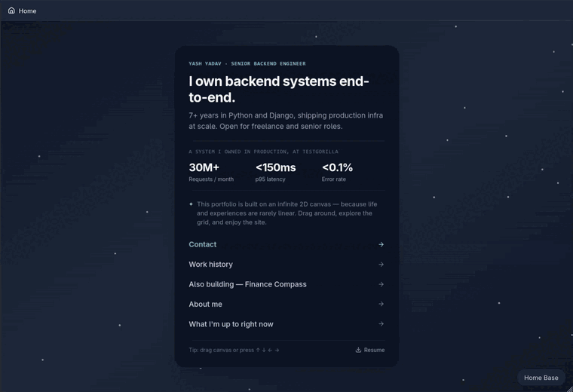Viewport: 573px width, 392px height.
Task: Click arrow beside What I'm up to right now
Action: pyautogui.click(x=381, y=324)
